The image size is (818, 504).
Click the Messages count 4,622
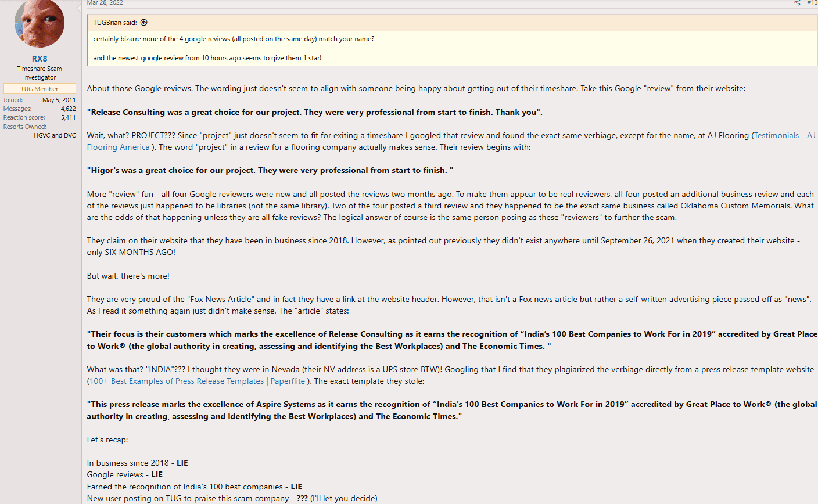[68, 109]
